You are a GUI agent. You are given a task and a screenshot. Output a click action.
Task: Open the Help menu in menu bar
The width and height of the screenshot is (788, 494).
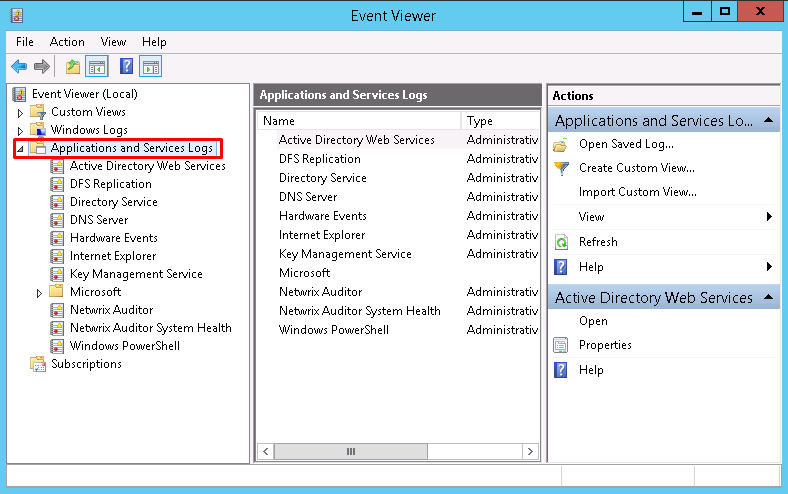(154, 42)
